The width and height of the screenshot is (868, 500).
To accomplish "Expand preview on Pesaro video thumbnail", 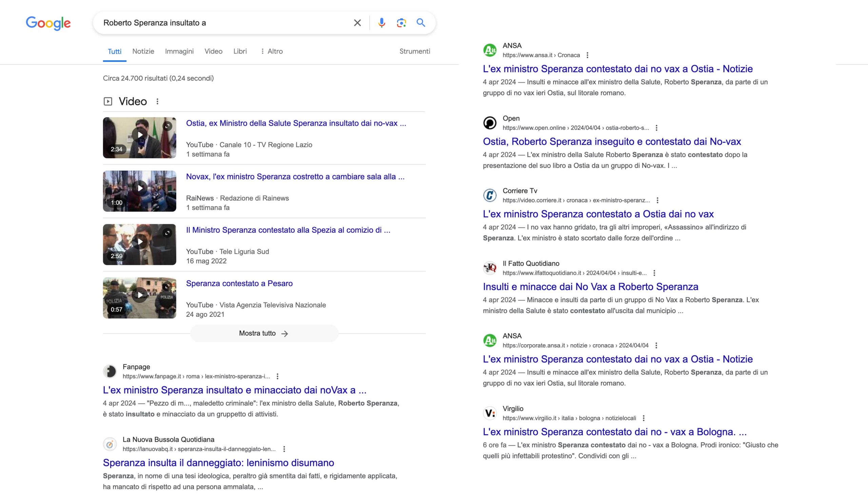I will click(167, 286).
